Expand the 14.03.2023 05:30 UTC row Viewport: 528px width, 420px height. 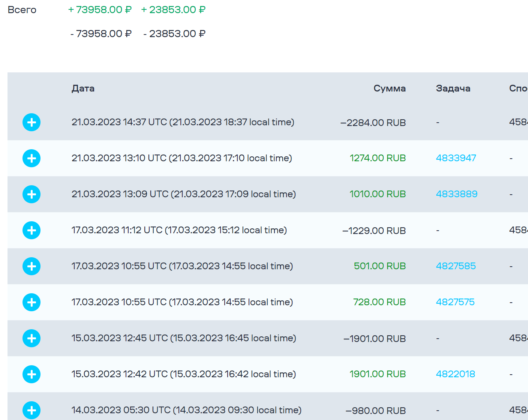pos(31,410)
